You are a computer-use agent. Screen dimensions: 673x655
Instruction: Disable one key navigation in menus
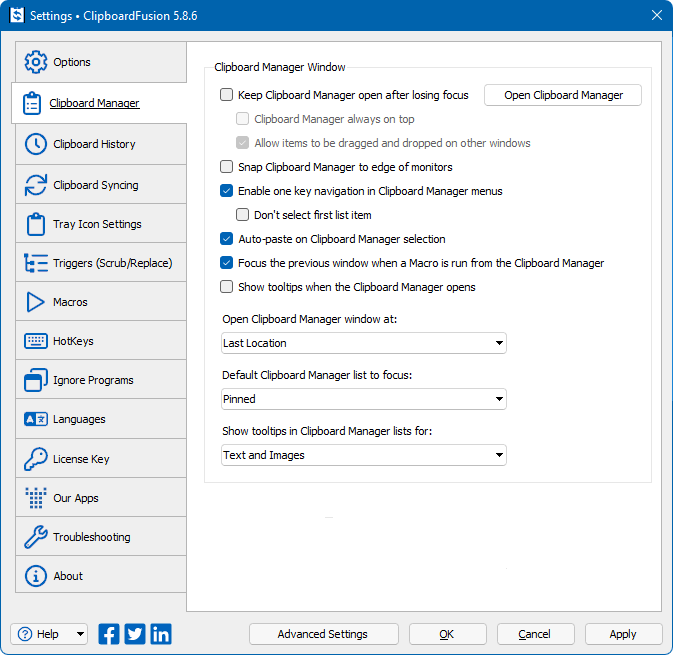tap(226, 191)
